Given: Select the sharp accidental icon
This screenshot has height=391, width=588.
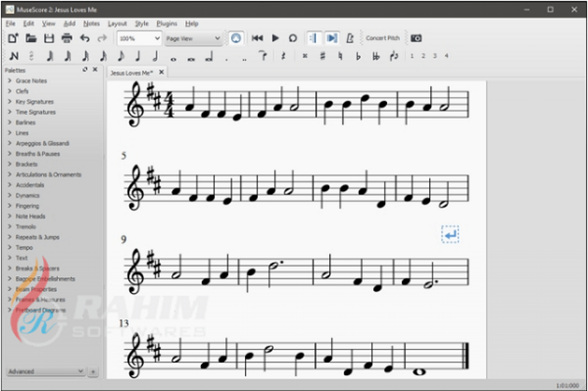Looking at the screenshot, I should (323, 56).
